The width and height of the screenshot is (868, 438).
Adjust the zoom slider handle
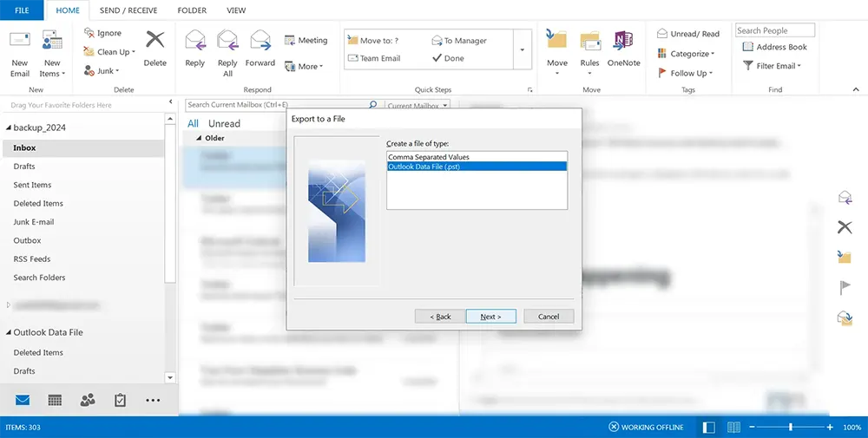[x=791, y=427]
